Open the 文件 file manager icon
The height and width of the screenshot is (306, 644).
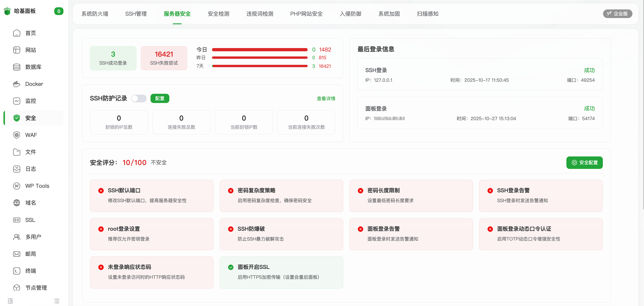[x=17, y=152]
